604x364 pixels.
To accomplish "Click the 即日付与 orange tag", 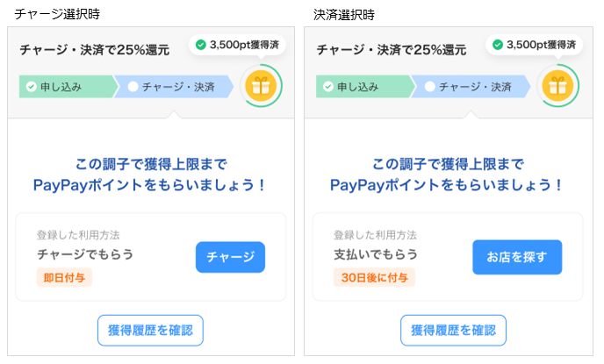I will click(64, 277).
